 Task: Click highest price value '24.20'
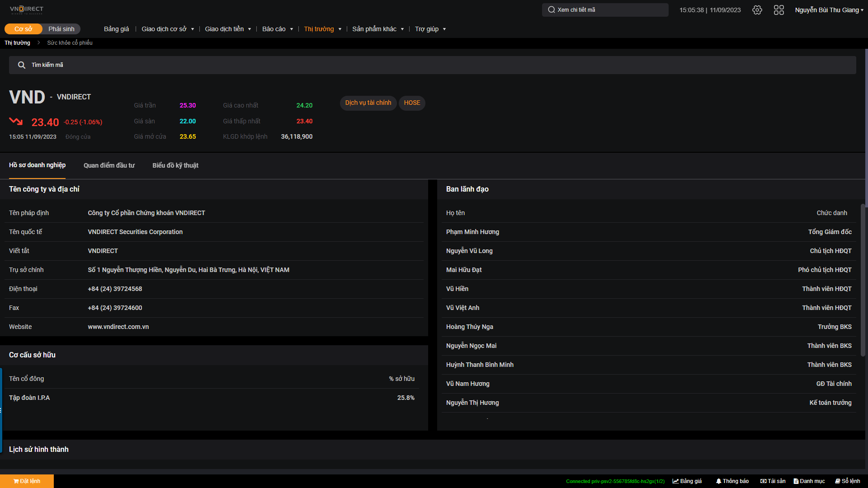click(x=304, y=105)
